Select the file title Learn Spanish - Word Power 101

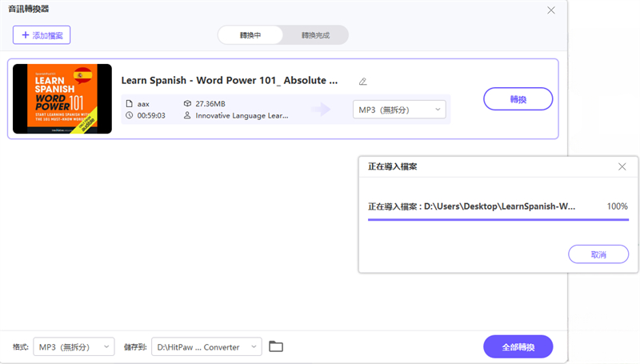click(x=230, y=80)
